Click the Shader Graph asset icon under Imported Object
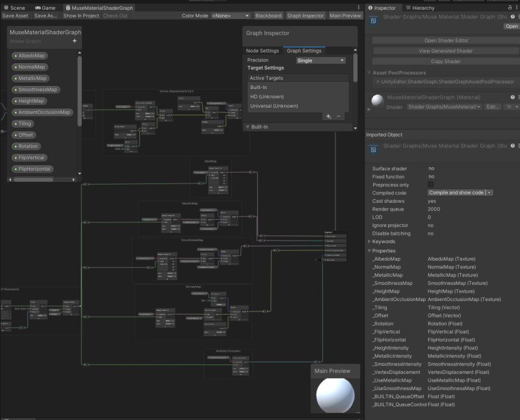The width and height of the screenshot is (520, 420). tap(372, 146)
